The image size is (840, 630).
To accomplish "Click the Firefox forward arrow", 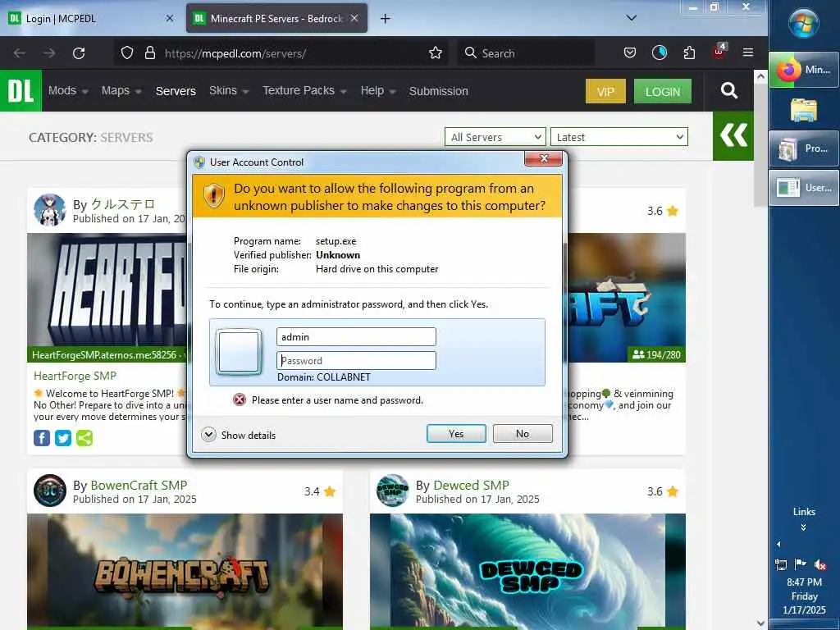I will (x=49, y=53).
